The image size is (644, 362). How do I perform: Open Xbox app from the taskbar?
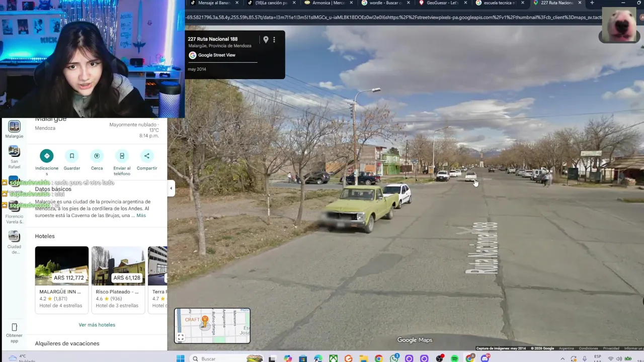pos(333,358)
